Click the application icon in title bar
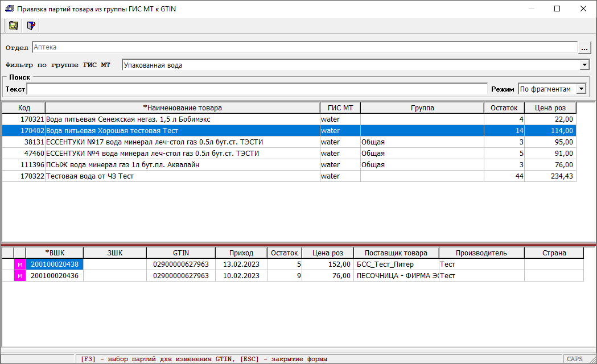Image resolution: width=597 pixels, height=364 pixels. (x=9, y=9)
